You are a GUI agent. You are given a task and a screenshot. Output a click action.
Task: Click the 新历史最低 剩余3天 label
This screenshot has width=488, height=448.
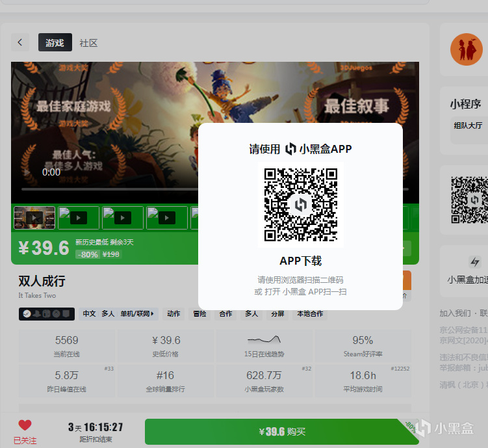(105, 243)
